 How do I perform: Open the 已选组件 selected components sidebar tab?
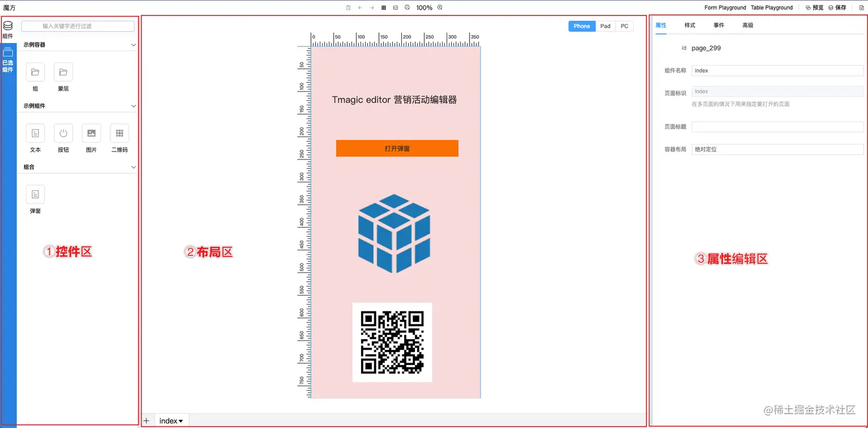point(8,61)
